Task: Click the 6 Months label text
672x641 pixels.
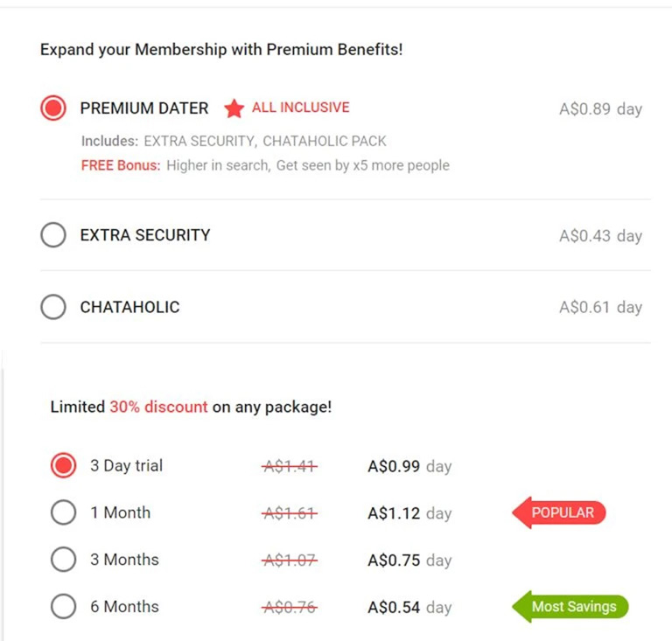Action: (x=124, y=606)
